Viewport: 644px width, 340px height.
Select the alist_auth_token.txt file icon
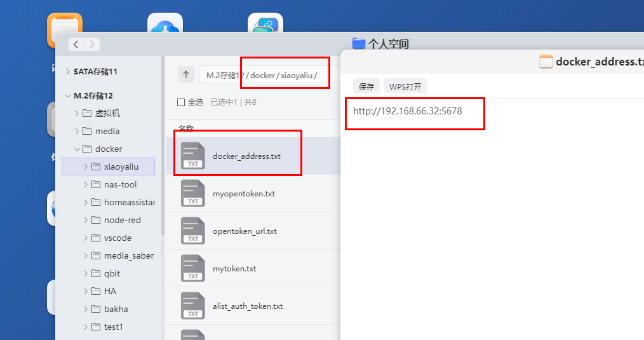click(192, 306)
